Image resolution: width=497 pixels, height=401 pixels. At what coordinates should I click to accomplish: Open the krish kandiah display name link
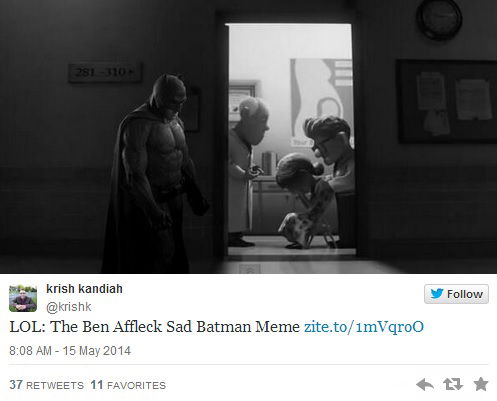(x=84, y=289)
